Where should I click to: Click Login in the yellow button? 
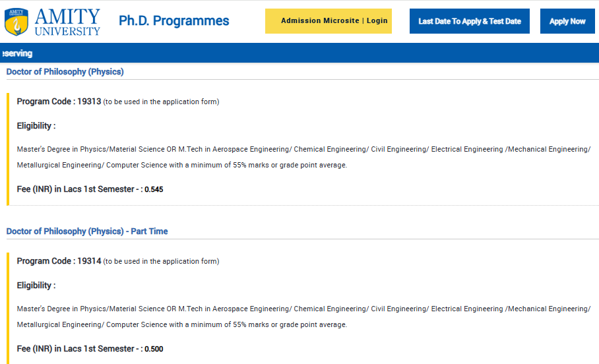click(x=377, y=21)
